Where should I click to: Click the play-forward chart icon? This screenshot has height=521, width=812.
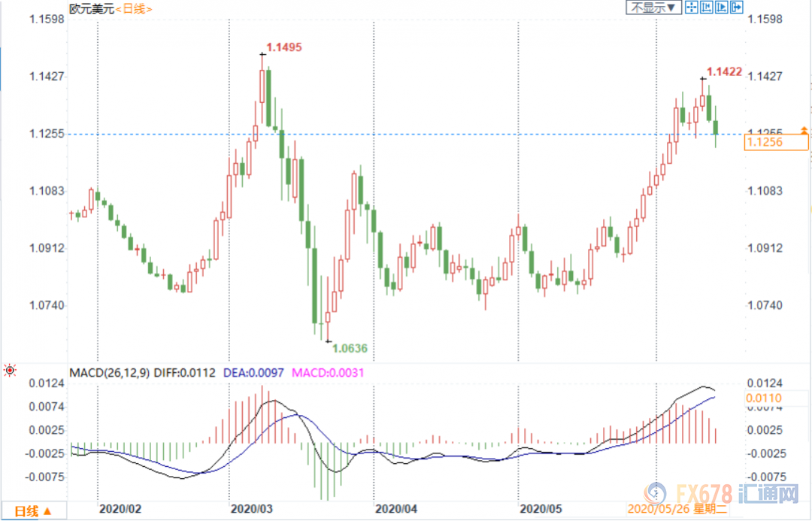pyautogui.click(x=721, y=8)
